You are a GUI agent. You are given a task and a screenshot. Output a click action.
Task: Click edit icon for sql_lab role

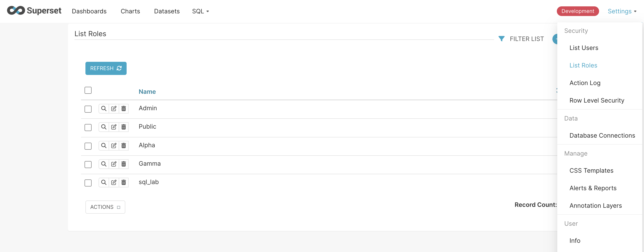(x=114, y=183)
